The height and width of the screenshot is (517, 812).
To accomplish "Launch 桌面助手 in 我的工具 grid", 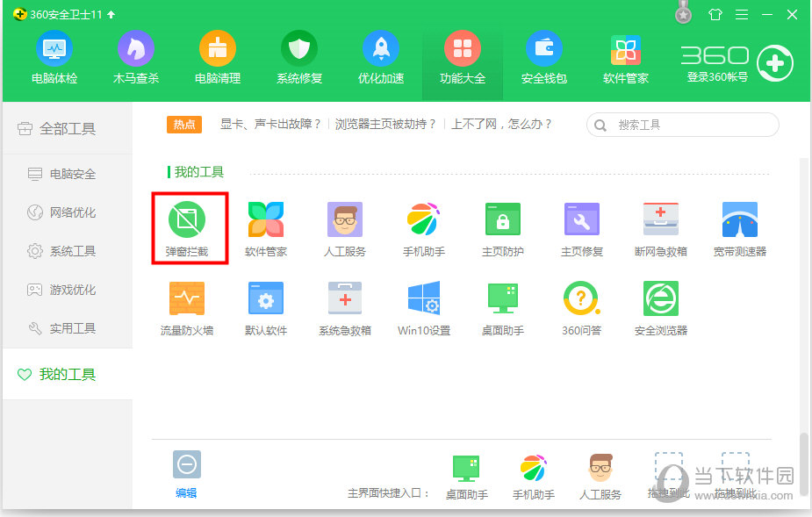I will click(x=503, y=308).
